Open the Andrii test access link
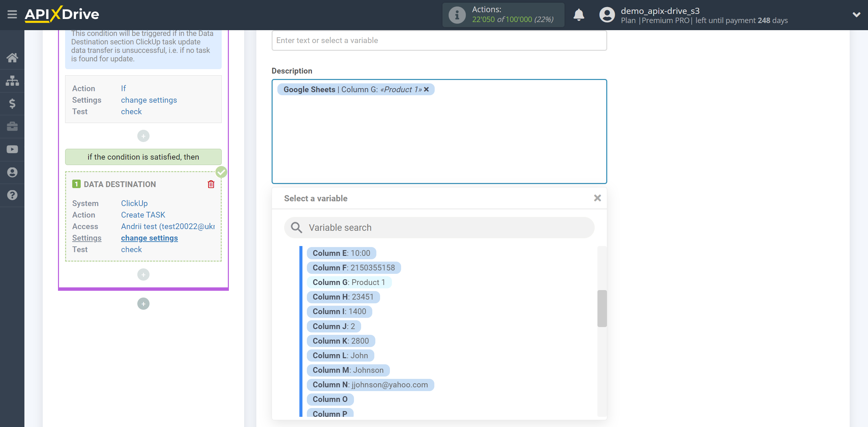The width and height of the screenshot is (868, 427). click(168, 226)
